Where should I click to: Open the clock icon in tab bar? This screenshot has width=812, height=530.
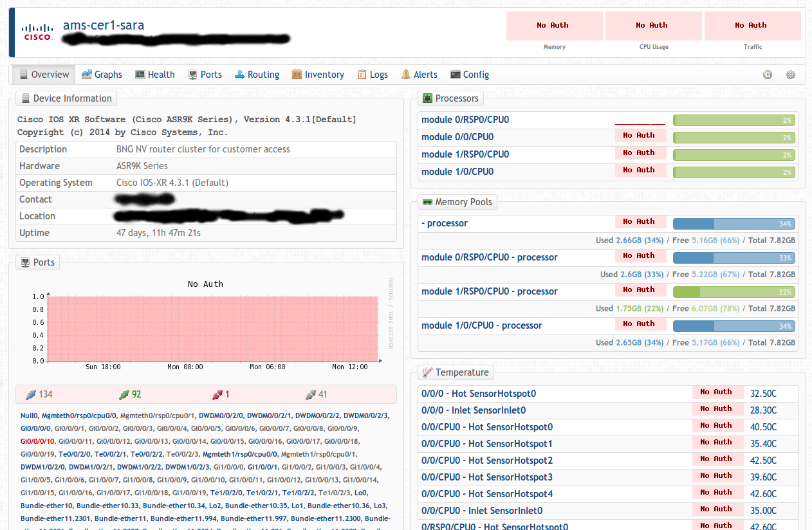coord(768,75)
